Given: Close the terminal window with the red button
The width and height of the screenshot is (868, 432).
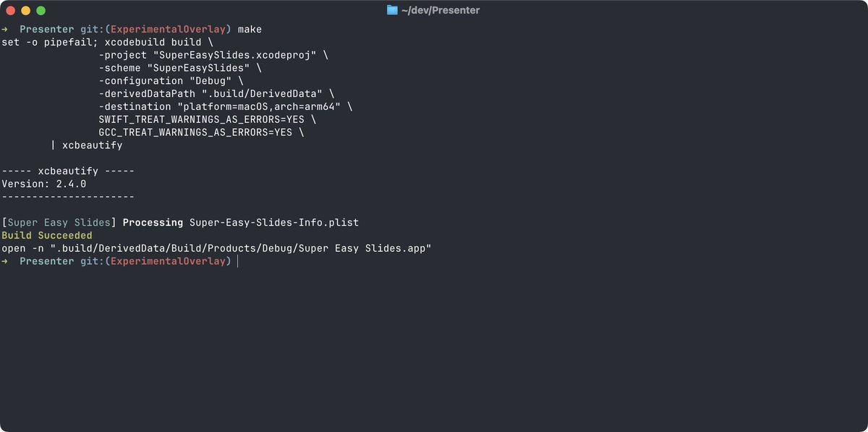Looking at the screenshot, I should pyautogui.click(x=10, y=11).
